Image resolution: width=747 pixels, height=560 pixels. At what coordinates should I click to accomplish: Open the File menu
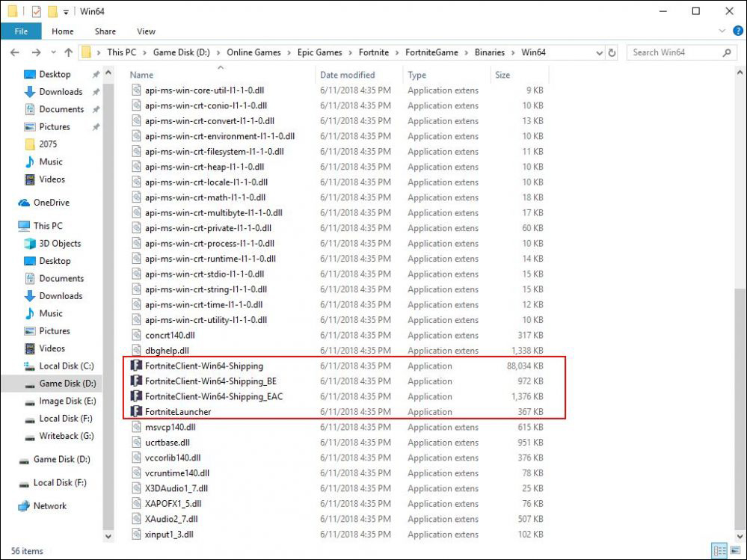tap(22, 31)
